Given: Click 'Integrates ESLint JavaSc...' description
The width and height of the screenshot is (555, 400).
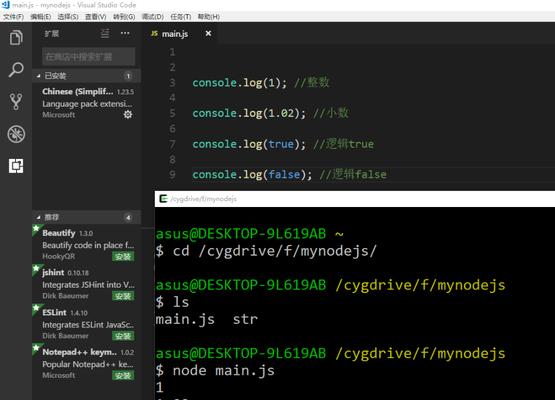Looking at the screenshot, I should point(88,325).
